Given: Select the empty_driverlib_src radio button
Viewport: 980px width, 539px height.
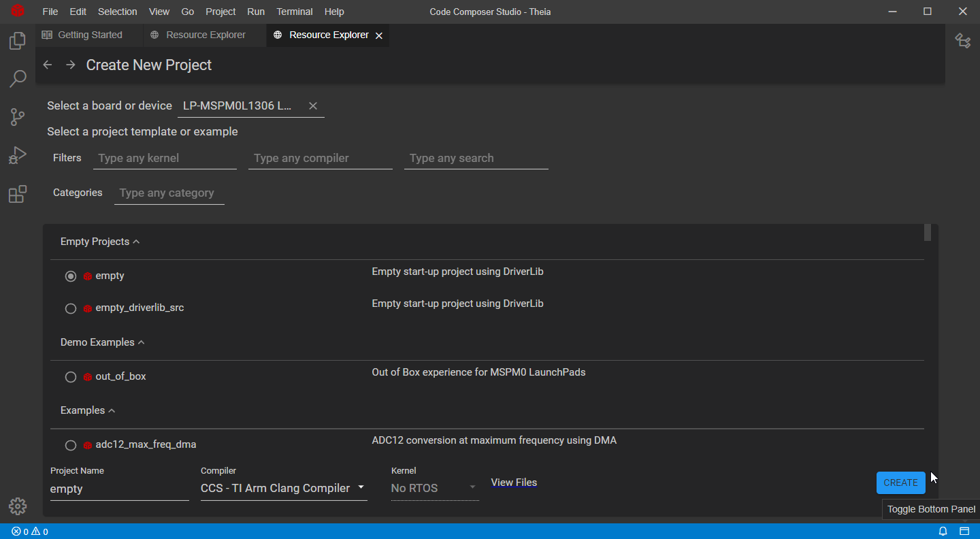Looking at the screenshot, I should [x=71, y=308].
